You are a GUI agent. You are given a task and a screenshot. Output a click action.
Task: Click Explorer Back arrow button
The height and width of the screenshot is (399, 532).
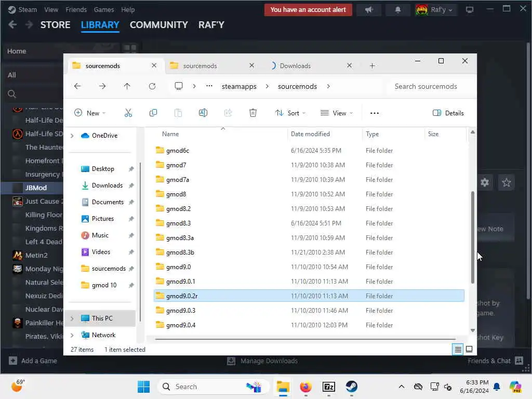tap(77, 86)
